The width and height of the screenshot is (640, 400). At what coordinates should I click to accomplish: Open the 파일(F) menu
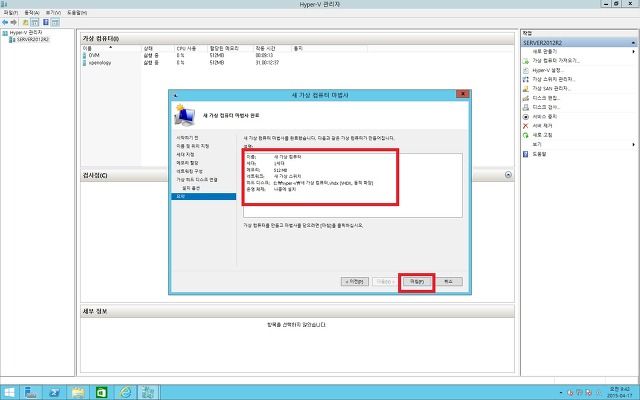10,13
